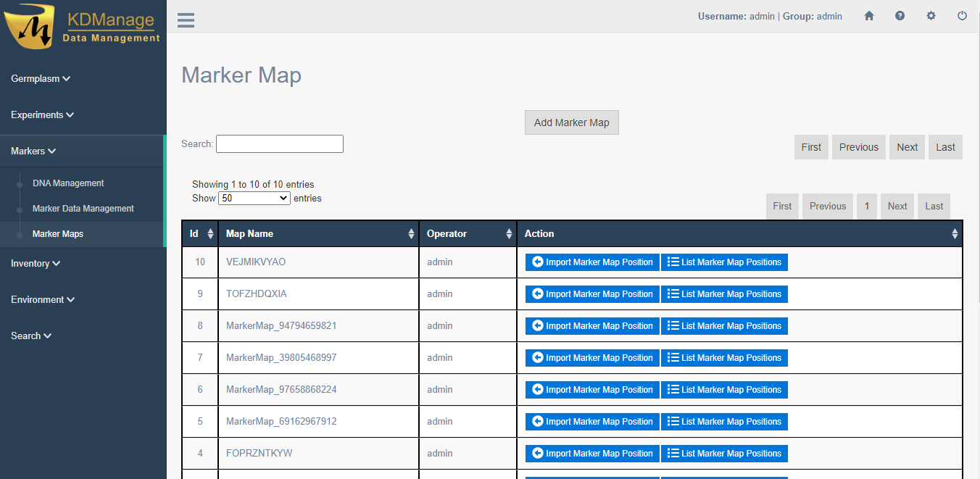Screen dimensions: 980x479
Task: Click the Add Marker Map button
Action: point(571,122)
